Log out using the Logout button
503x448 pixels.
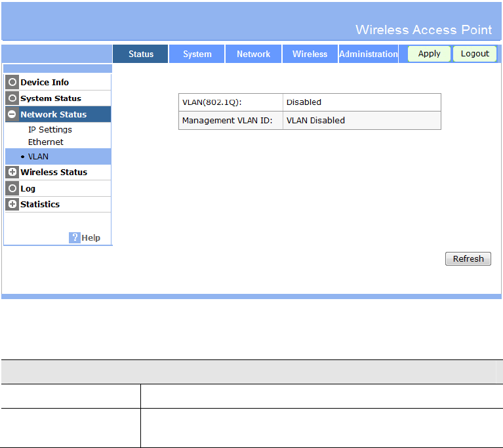point(475,54)
